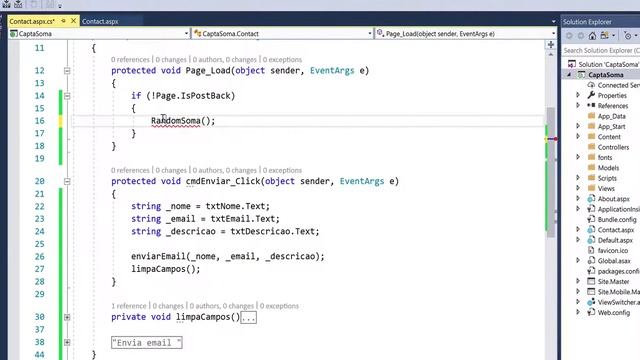640x360 pixels.
Task: Click the Properties wrench icon
Action: pyautogui.click(x=591, y=95)
